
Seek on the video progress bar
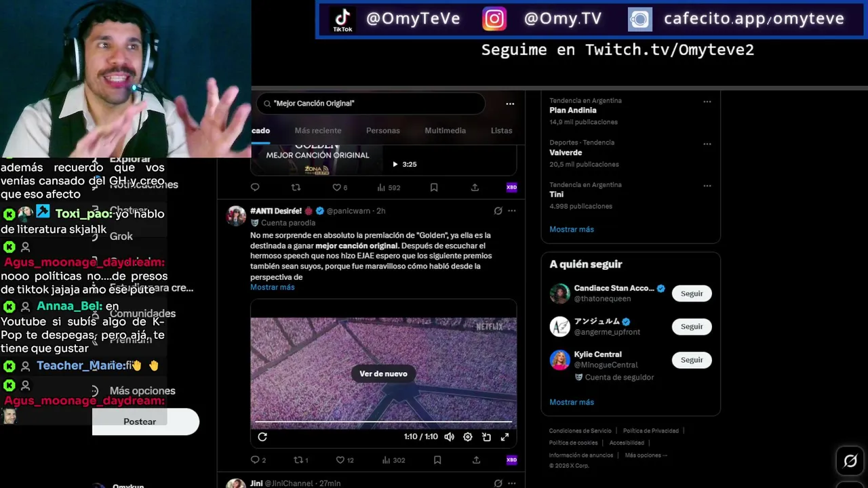click(x=383, y=422)
